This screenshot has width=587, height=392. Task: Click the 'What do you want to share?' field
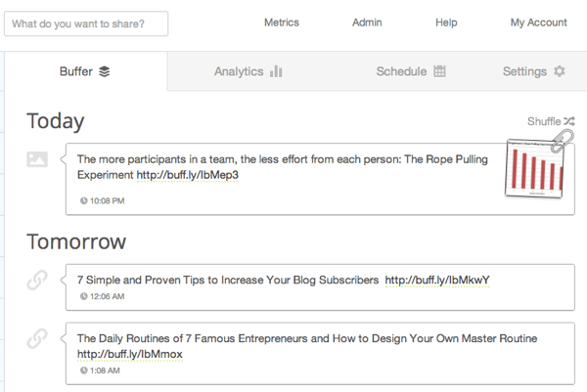86,23
